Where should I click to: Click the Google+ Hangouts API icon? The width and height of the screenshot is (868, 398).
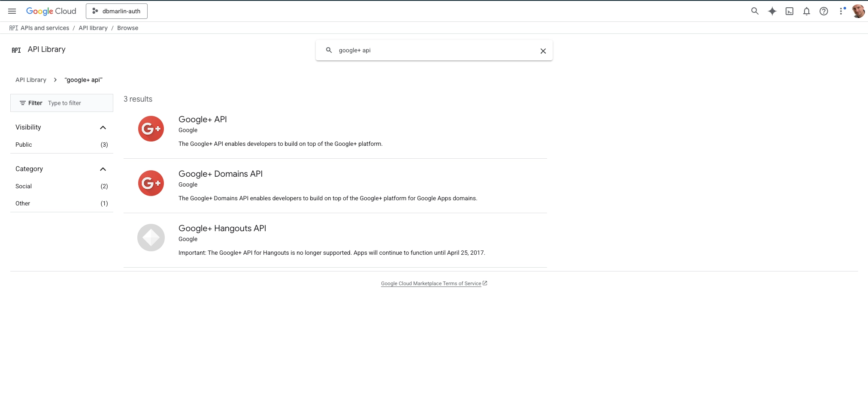click(x=151, y=237)
